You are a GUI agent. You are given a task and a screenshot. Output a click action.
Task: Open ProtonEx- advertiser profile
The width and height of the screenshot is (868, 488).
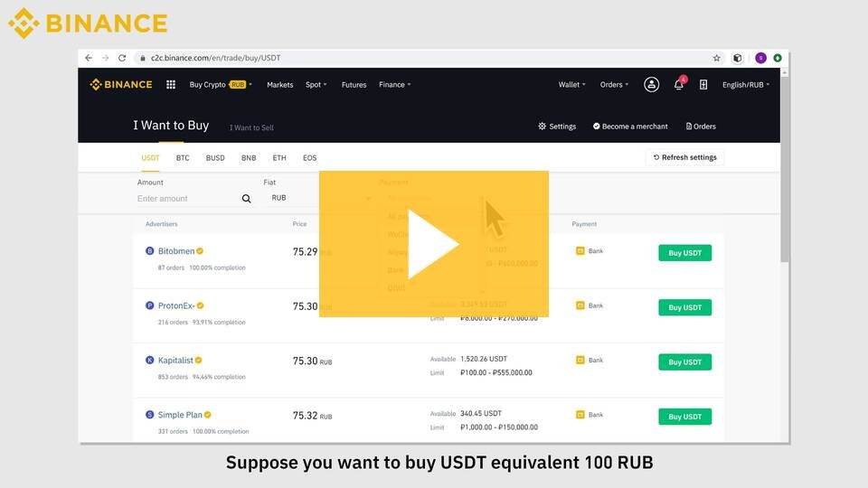(x=176, y=305)
